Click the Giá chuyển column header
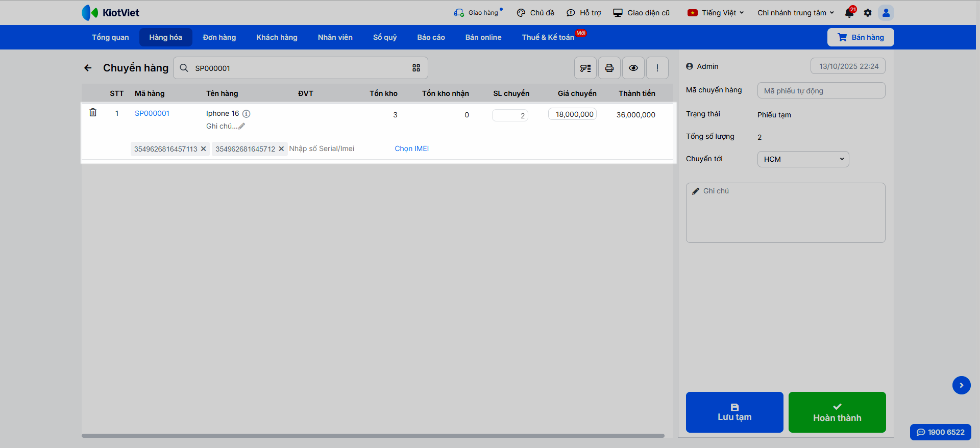The width and height of the screenshot is (980, 448). click(x=577, y=93)
